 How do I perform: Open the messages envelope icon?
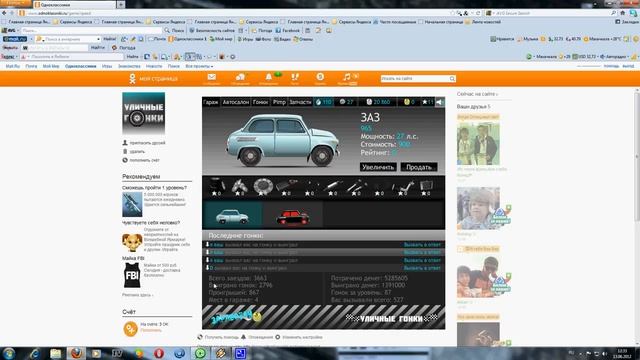[211, 78]
